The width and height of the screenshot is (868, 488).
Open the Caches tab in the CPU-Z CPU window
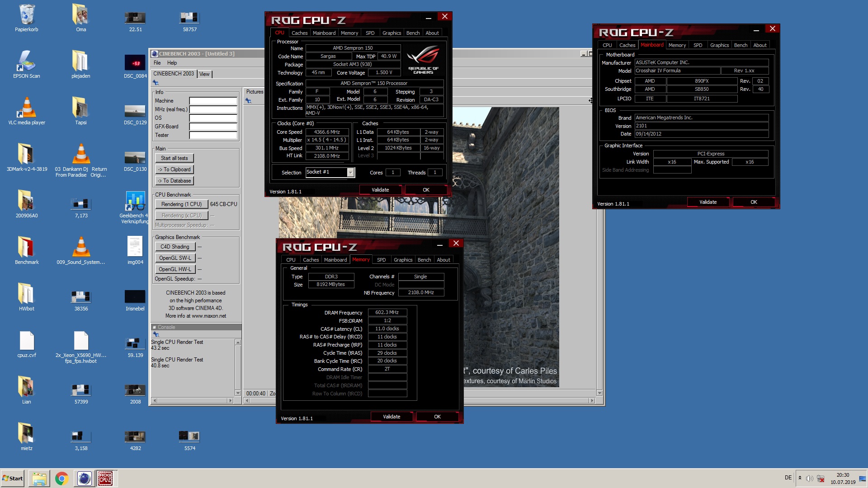point(299,33)
